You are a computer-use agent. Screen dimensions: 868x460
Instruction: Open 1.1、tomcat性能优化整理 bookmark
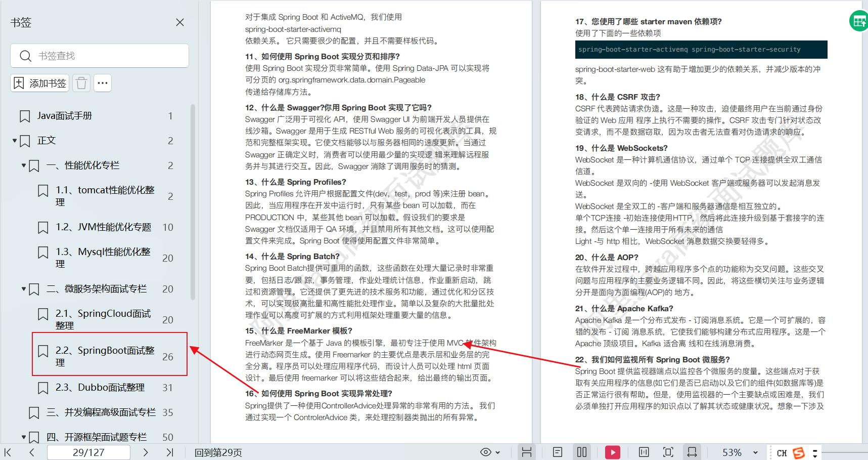105,196
